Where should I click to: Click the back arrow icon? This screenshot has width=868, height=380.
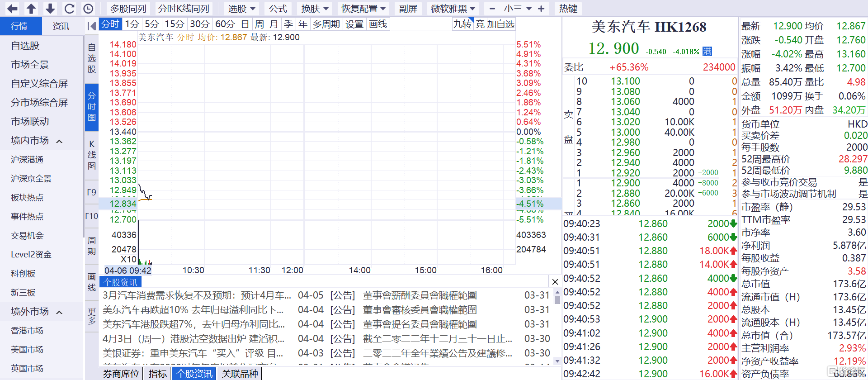pyautogui.click(x=12, y=9)
